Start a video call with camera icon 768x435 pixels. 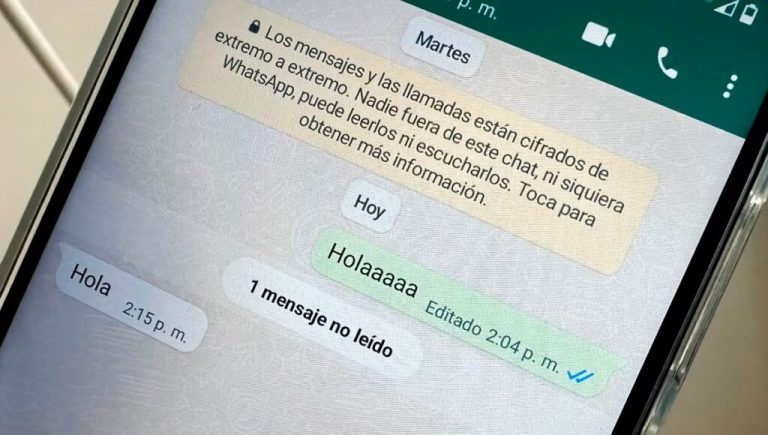click(x=598, y=36)
